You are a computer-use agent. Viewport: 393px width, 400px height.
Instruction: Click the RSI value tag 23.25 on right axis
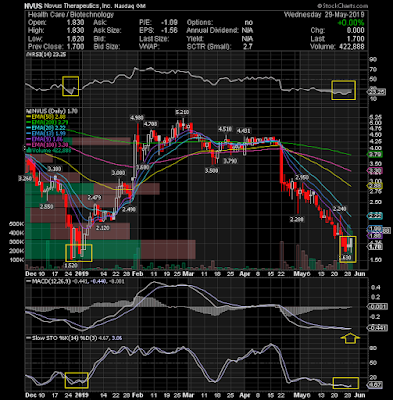[x=377, y=92]
